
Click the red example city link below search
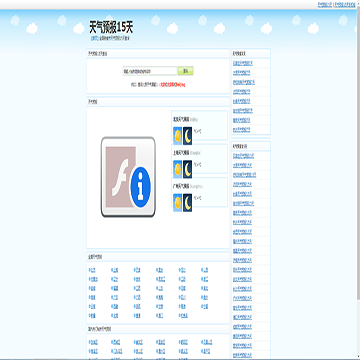(173, 85)
